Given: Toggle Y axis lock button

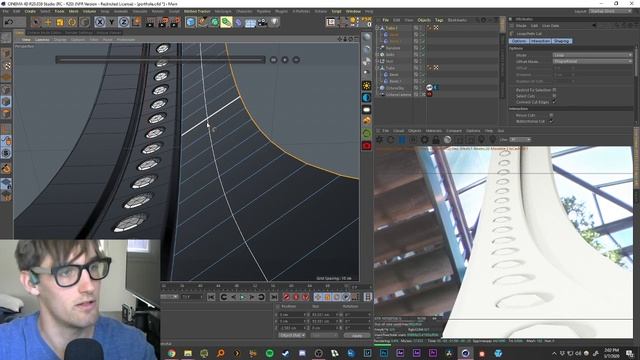Looking at the screenshot, I should point(111,22).
